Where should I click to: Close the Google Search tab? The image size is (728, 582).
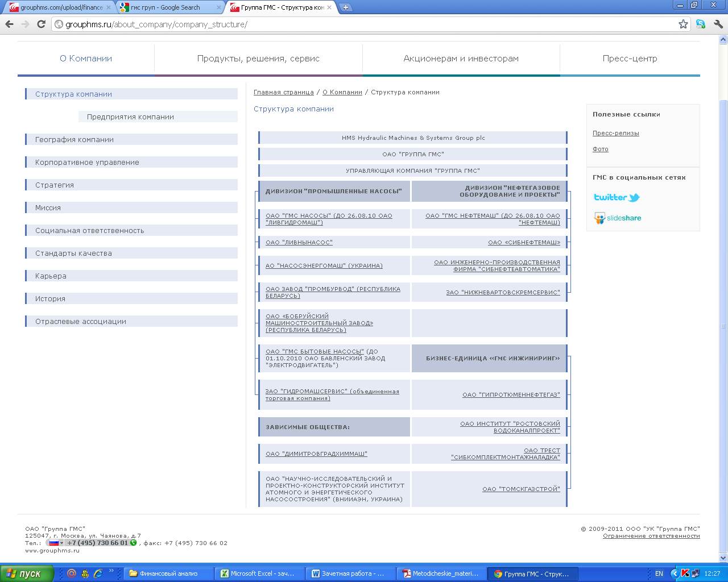click(x=219, y=7)
